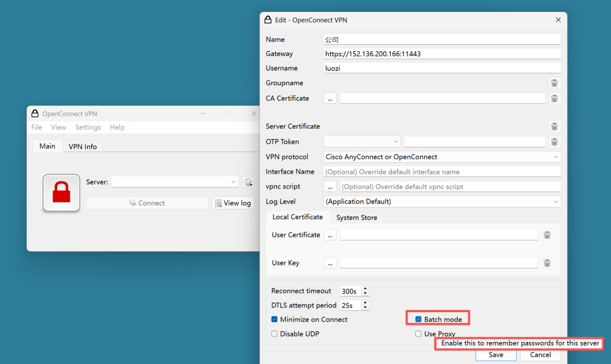Click the red padlock connection icon
The height and width of the screenshot is (364, 611).
point(61,193)
